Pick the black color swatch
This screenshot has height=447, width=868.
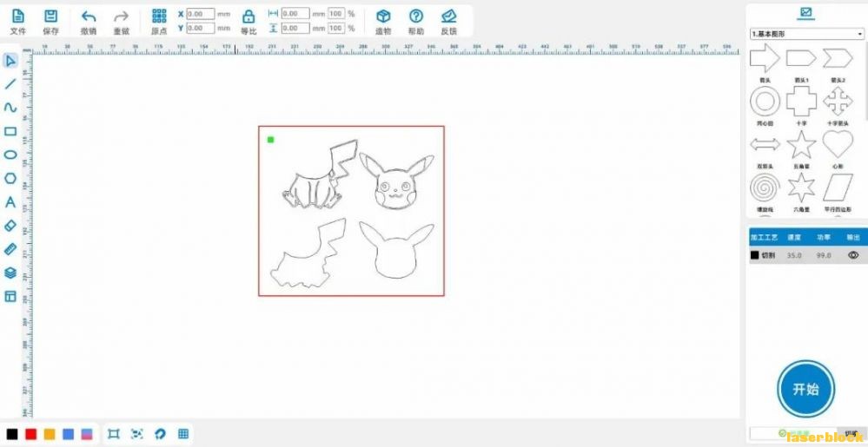coord(12,434)
